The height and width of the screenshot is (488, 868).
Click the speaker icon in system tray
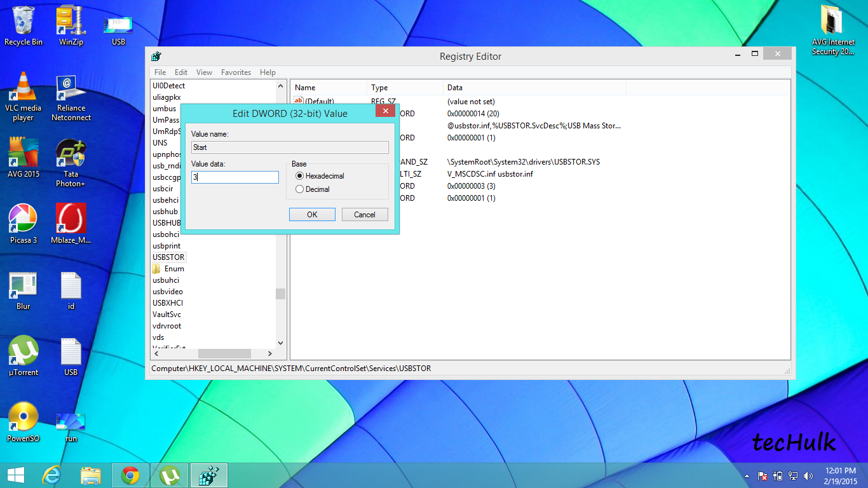pyautogui.click(x=808, y=475)
